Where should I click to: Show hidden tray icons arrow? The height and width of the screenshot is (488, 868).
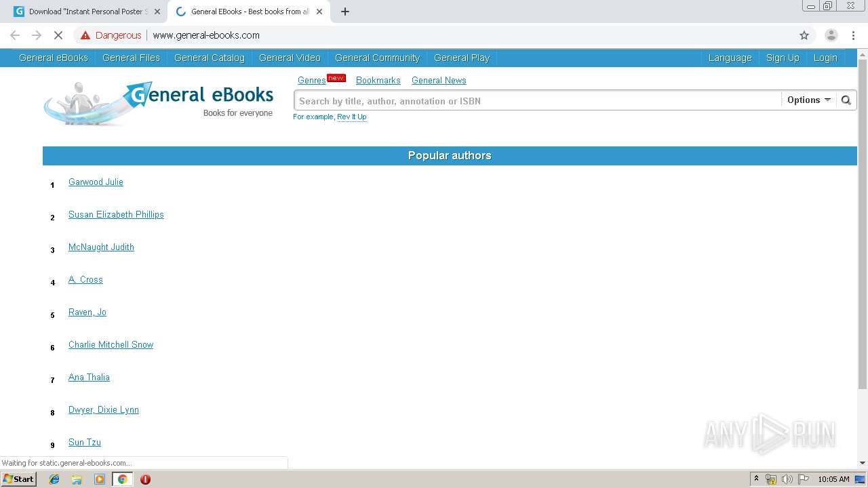(756, 479)
